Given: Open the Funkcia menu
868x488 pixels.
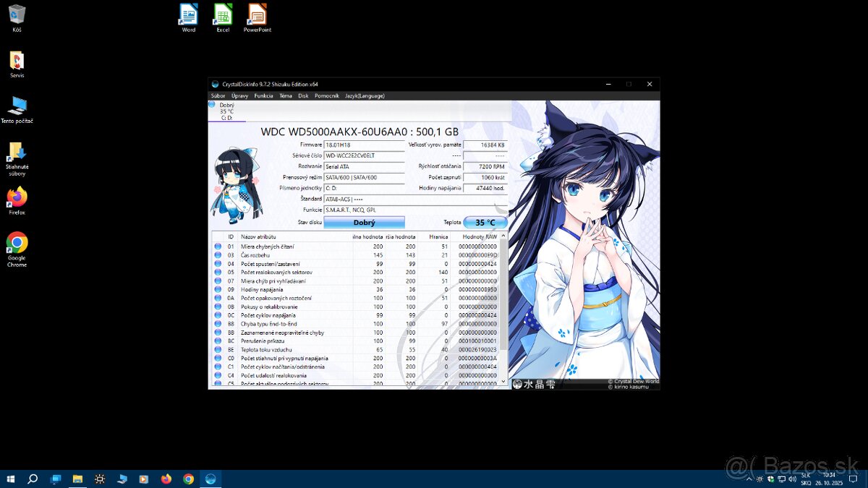Looking at the screenshot, I should pyautogui.click(x=263, y=95).
